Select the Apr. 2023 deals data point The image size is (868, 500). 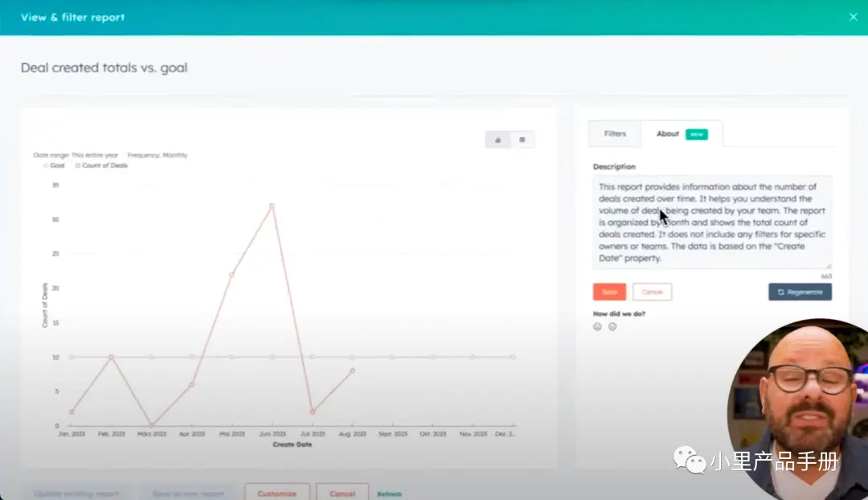click(x=192, y=384)
